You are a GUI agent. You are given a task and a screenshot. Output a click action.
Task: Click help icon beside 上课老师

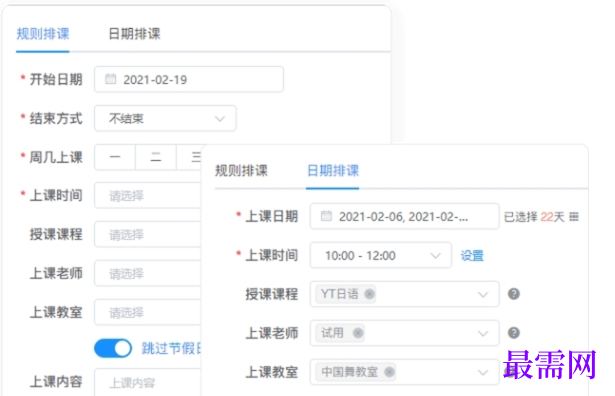(513, 333)
